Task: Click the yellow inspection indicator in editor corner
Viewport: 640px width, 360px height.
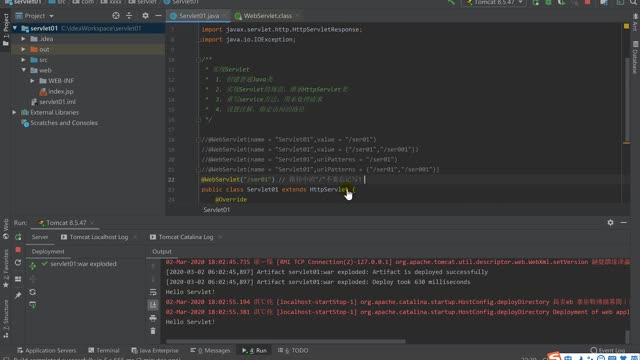Action: click(x=627, y=26)
